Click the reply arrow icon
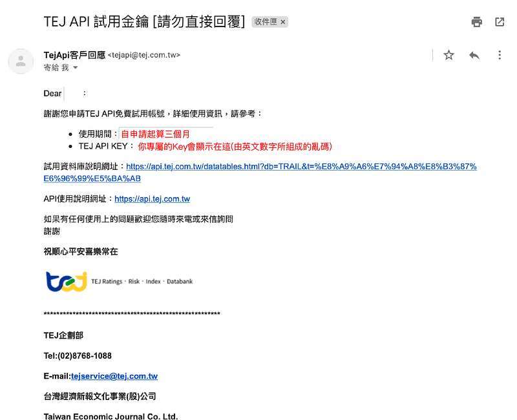 click(x=474, y=56)
